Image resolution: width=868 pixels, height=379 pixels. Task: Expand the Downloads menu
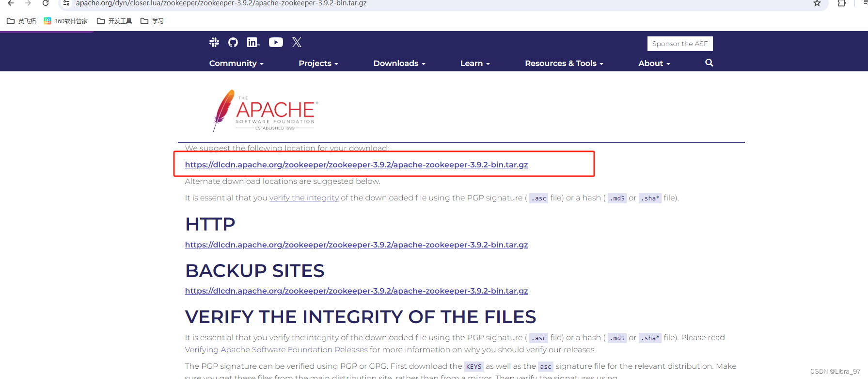(x=399, y=64)
